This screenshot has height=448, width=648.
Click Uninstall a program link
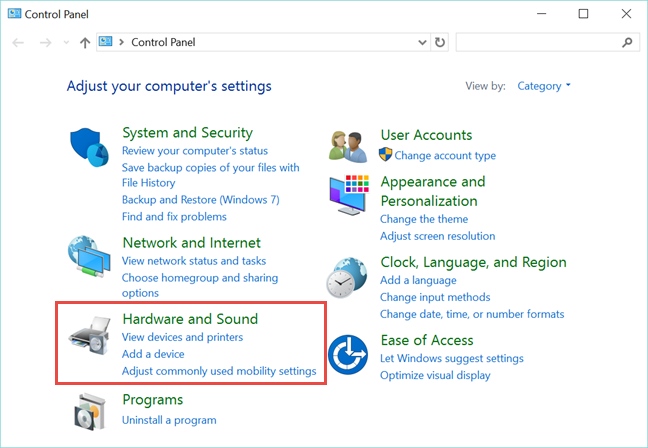coord(169,420)
